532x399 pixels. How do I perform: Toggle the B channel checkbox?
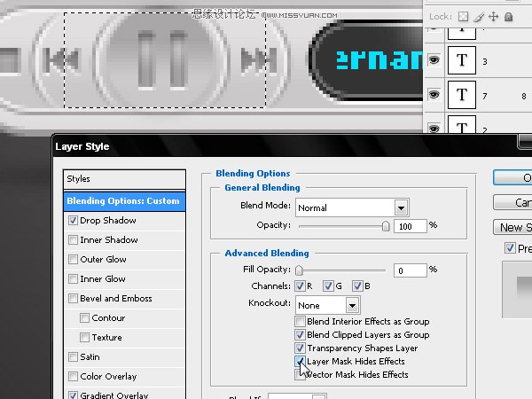(357, 286)
